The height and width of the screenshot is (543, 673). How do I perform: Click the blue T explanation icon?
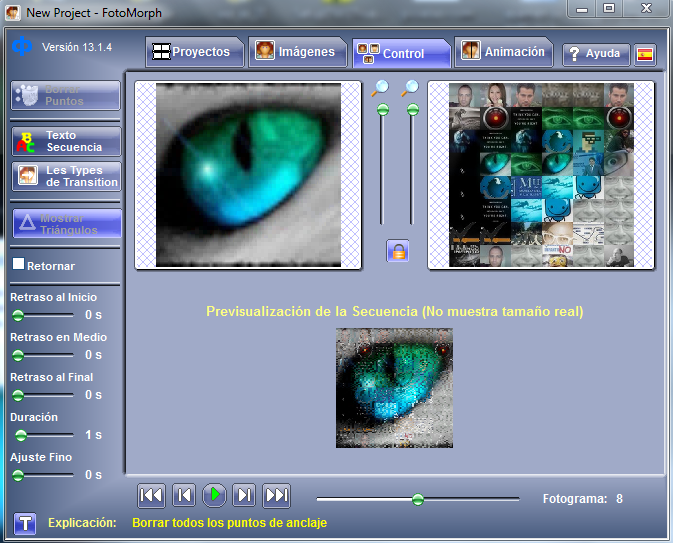point(25,523)
